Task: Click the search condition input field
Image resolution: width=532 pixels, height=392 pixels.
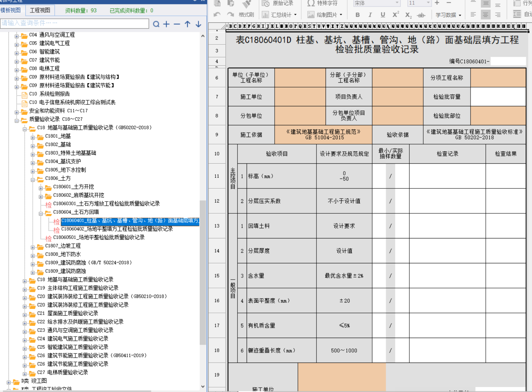Action: pos(75,24)
